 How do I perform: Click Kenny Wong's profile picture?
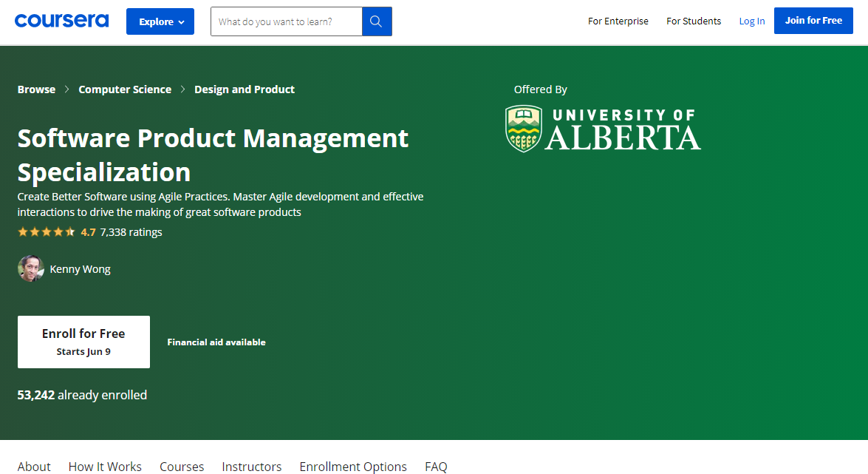(x=30, y=268)
